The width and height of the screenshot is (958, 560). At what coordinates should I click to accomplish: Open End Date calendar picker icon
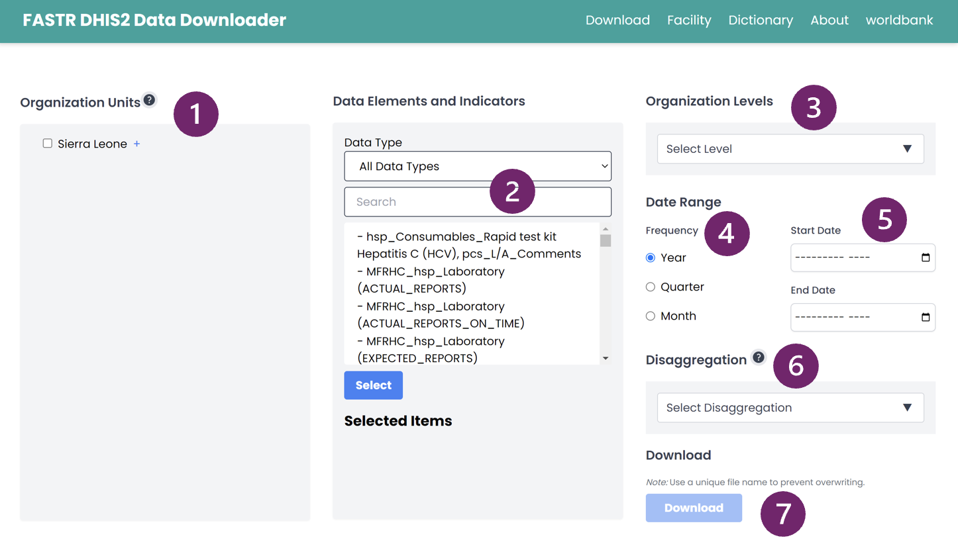click(x=926, y=318)
